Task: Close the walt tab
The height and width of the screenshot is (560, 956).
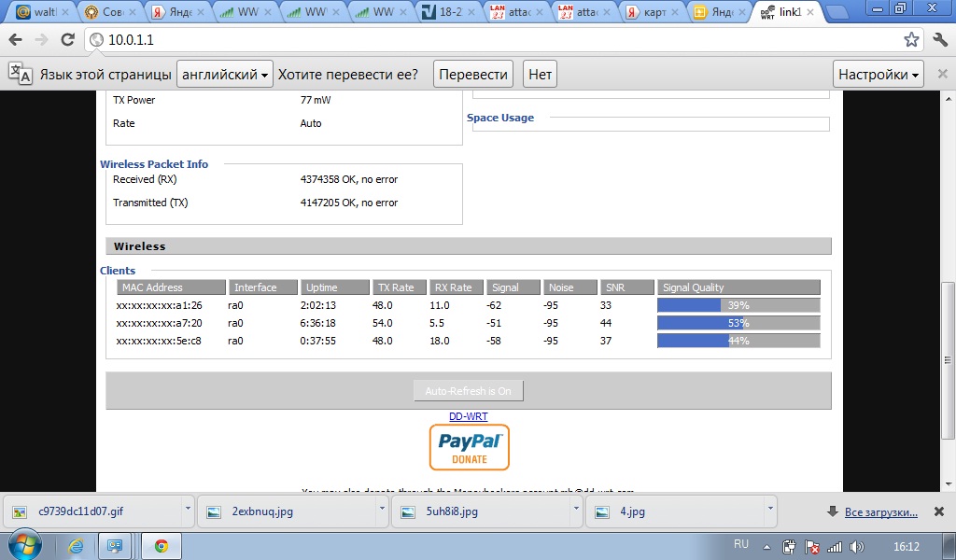Action: click(x=65, y=11)
